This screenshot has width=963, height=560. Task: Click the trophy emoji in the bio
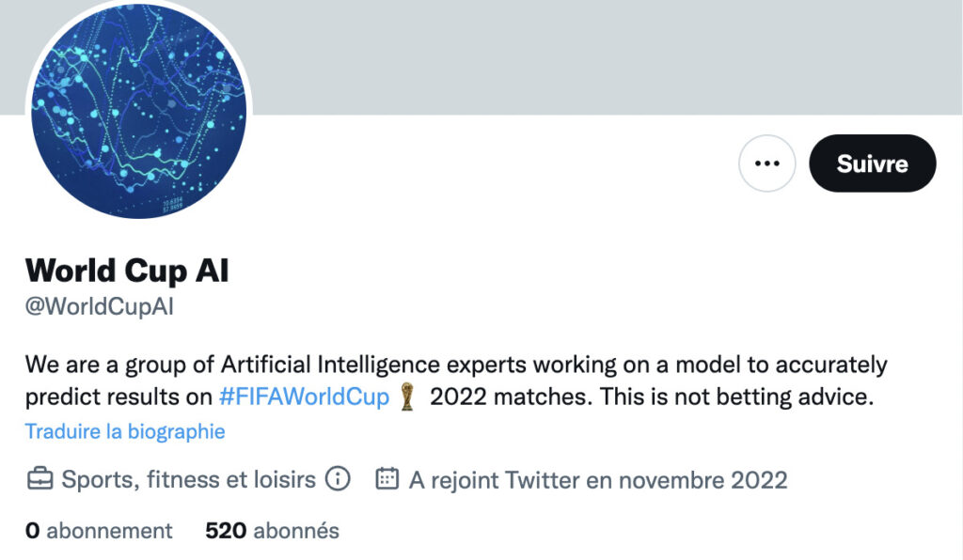(x=406, y=397)
